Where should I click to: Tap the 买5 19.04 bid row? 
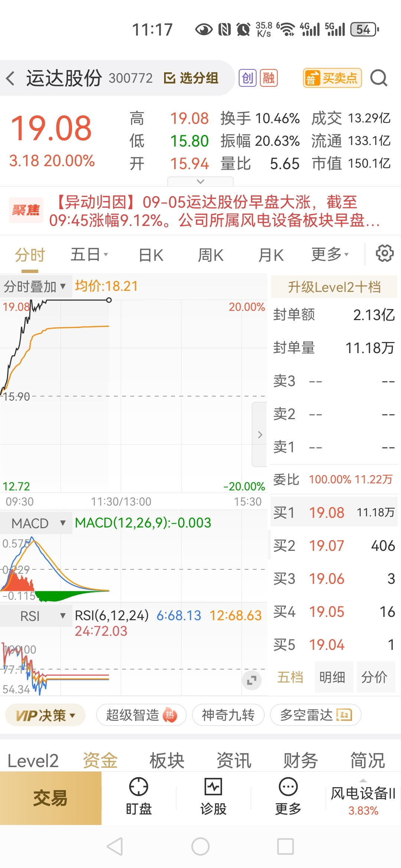click(334, 645)
